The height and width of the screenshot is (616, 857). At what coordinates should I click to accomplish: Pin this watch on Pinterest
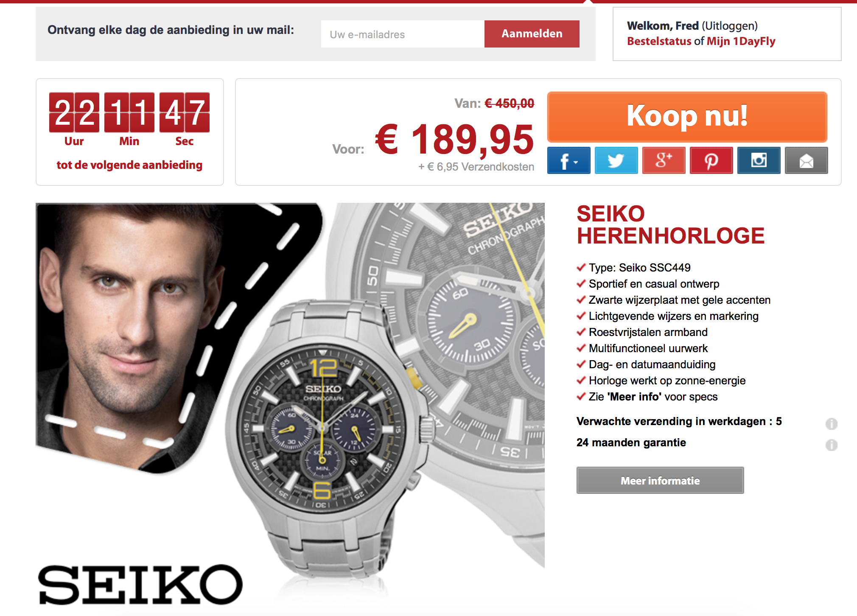[711, 161]
